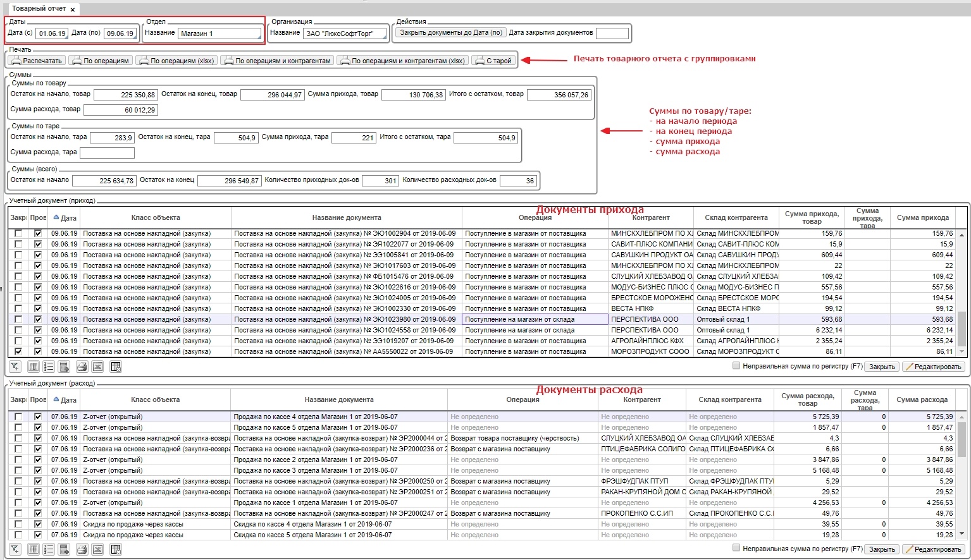Sort the incoming table by the Контрагент column
971x560 pixels.
point(650,217)
